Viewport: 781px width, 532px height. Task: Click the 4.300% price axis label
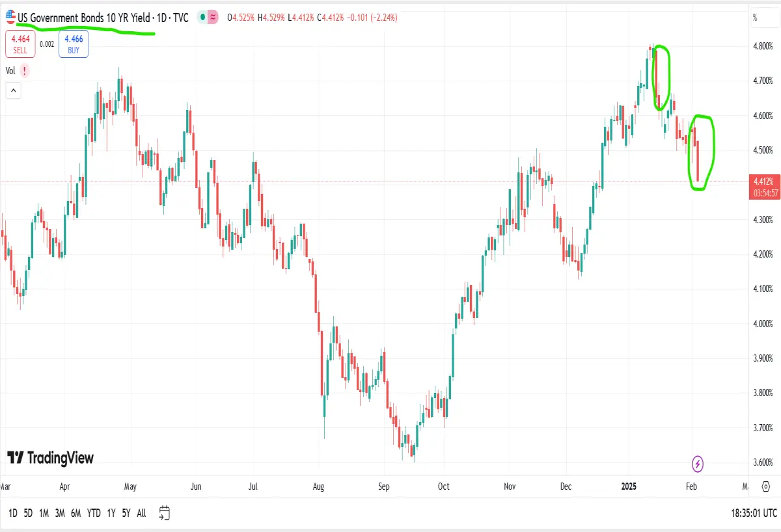click(x=763, y=220)
